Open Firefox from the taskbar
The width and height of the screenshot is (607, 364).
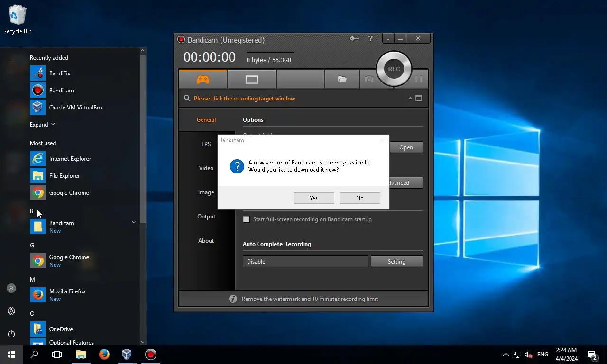104,355
